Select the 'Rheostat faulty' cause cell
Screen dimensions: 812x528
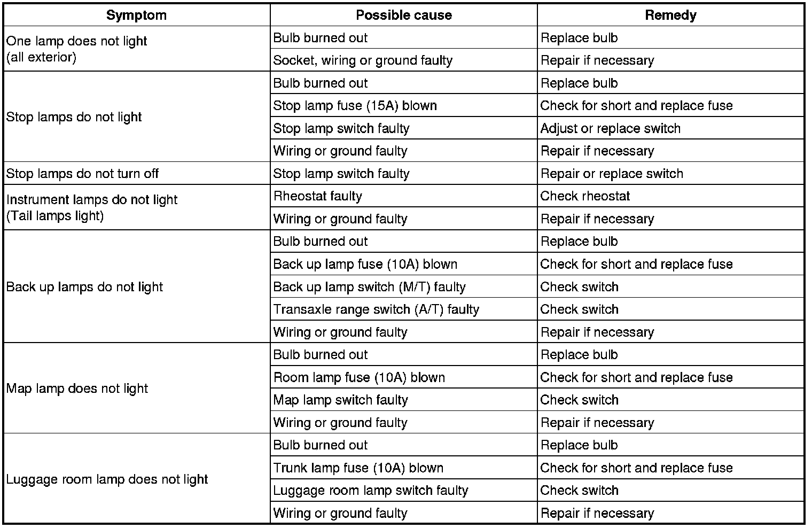(317, 196)
